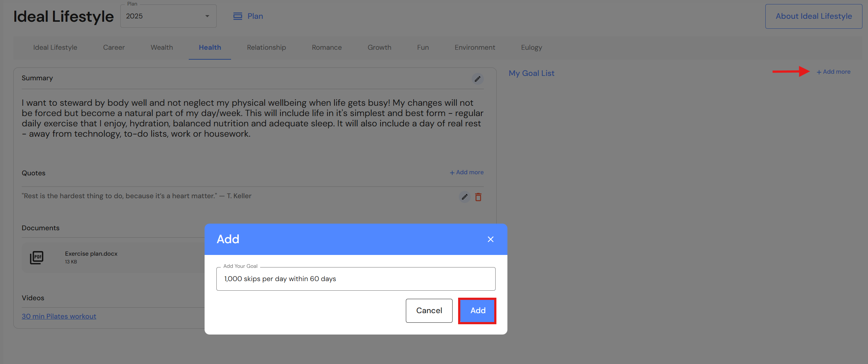The height and width of the screenshot is (364, 868).
Task: Open the Eulogy tab
Action: tap(531, 48)
